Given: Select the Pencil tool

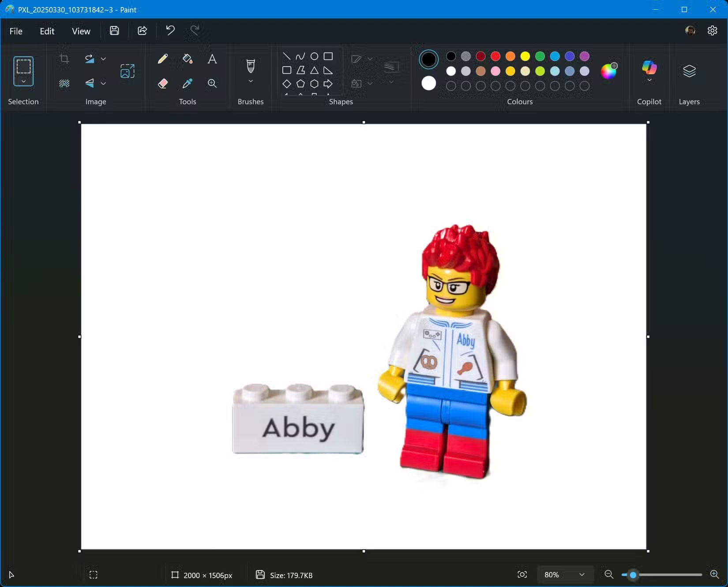Looking at the screenshot, I should pyautogui.click(x=163, y=59).
